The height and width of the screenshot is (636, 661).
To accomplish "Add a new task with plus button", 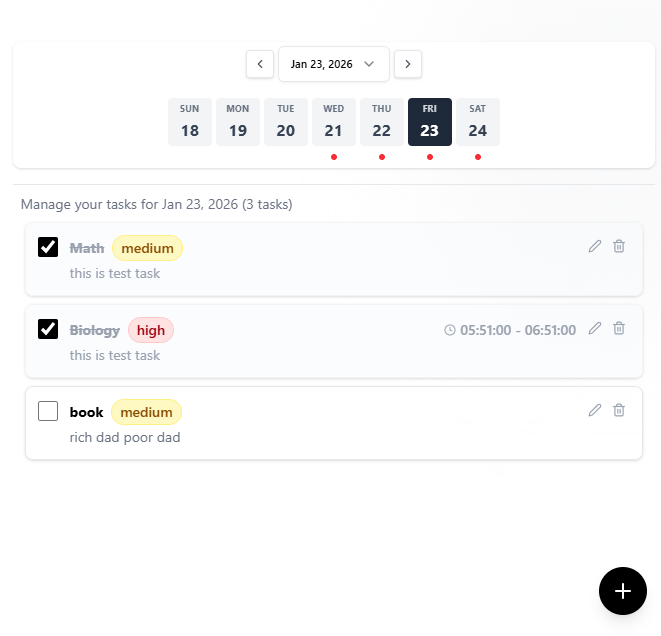I will point(623,591).
